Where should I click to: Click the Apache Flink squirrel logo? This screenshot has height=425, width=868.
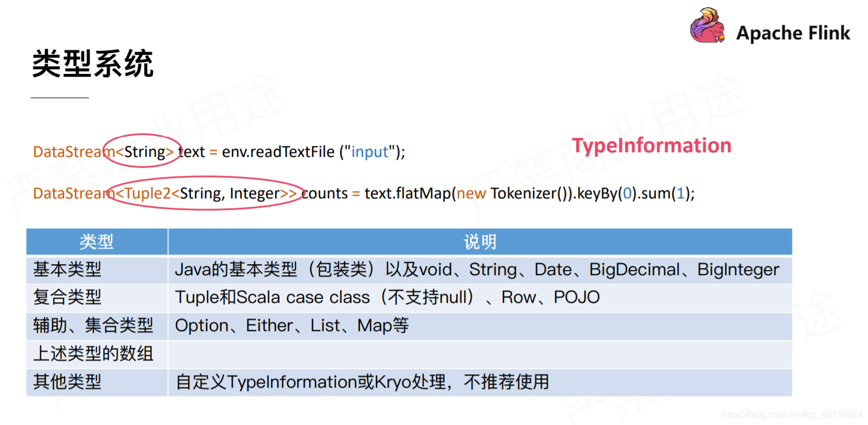[709, 26]
